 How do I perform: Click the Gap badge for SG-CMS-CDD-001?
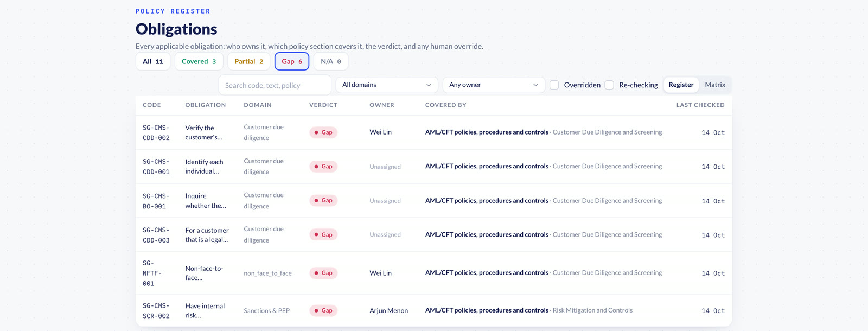323,167
